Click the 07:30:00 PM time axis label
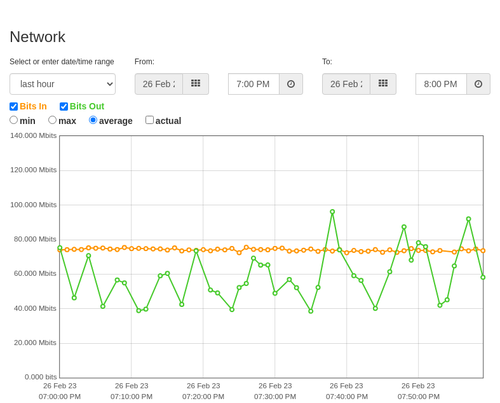 [x=275, y=397]
